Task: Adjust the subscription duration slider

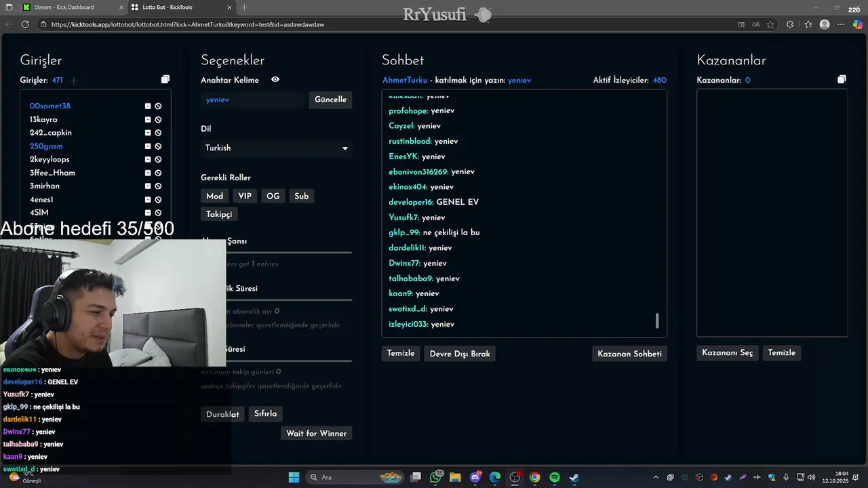Action: click(289, 299)
